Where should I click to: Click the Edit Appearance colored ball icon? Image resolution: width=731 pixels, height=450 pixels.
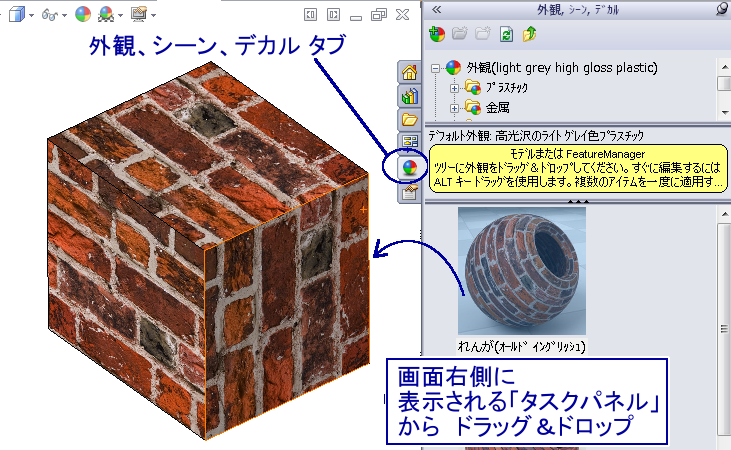[83, 14]
